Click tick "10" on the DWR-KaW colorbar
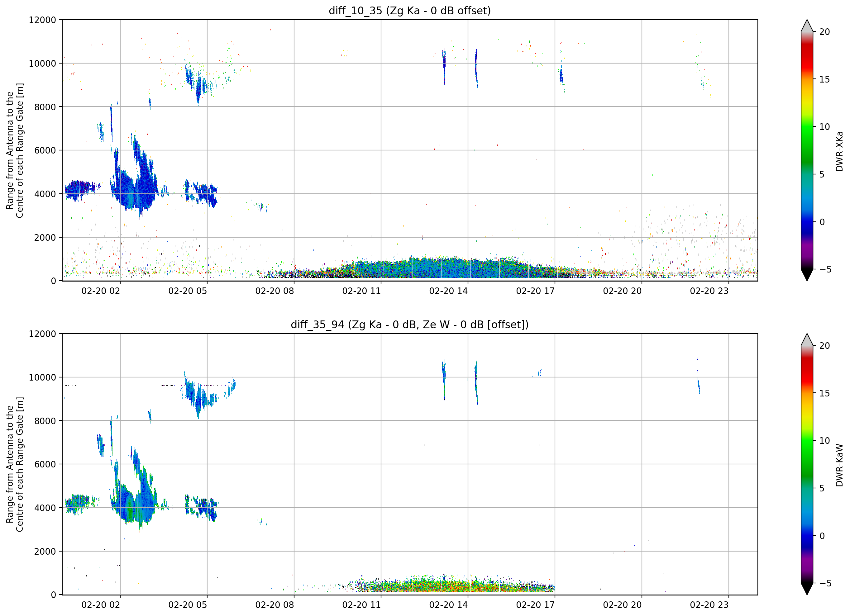The height and width of the screenshot is (616, 850). click(x=824, y=441)
